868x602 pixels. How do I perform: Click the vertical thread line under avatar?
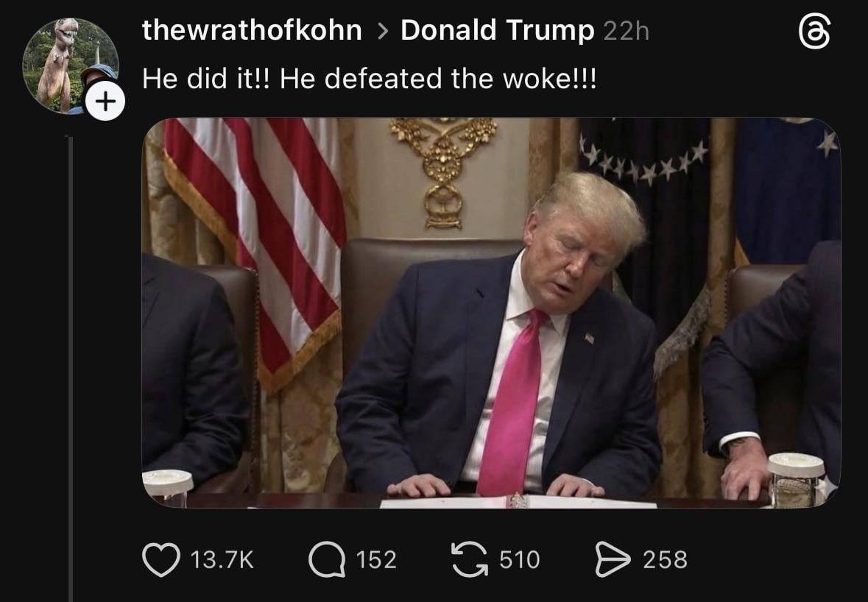(x=70, y=369)
